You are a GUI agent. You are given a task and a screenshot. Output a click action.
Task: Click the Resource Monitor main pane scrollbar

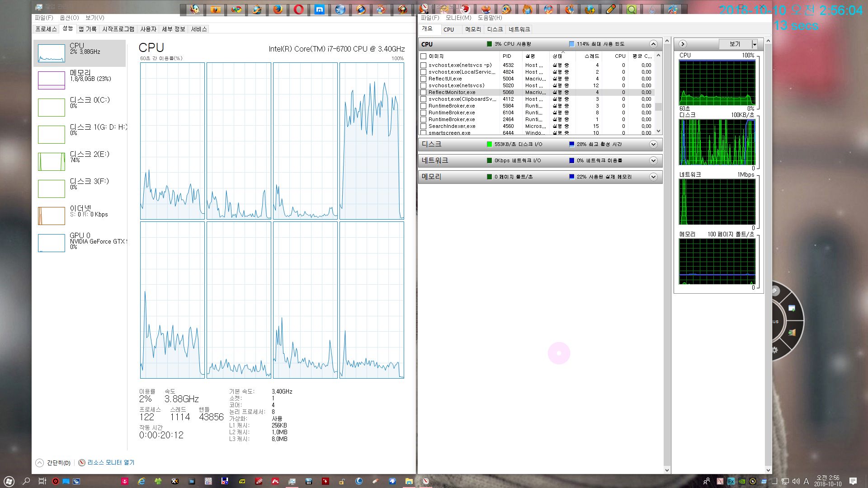[667, 255]
